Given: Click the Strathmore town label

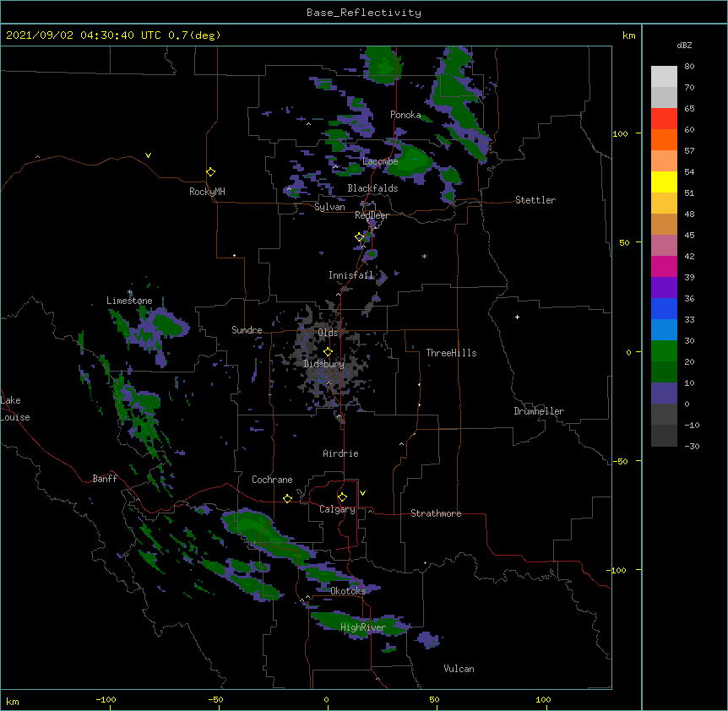Looking at the screenshot, I should click(436, 513).
